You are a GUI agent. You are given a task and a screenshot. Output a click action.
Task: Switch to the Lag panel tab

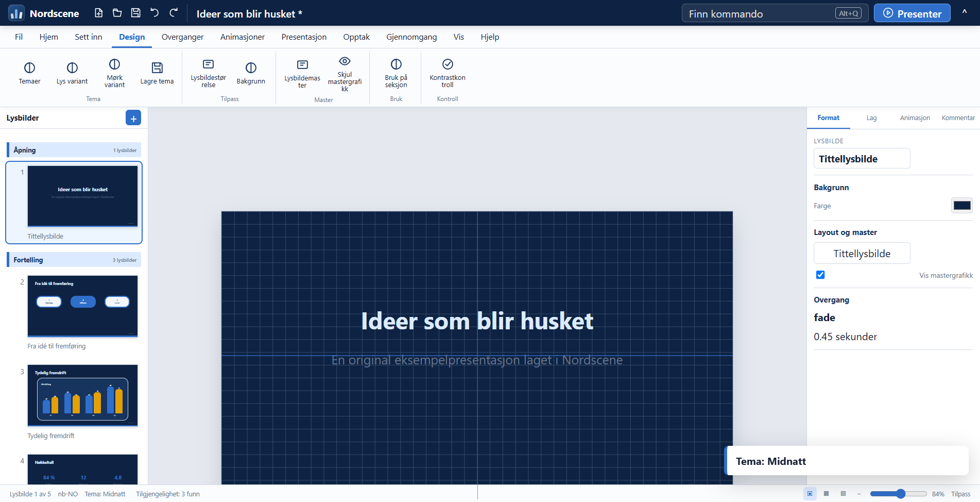click(x=871, y=118)
